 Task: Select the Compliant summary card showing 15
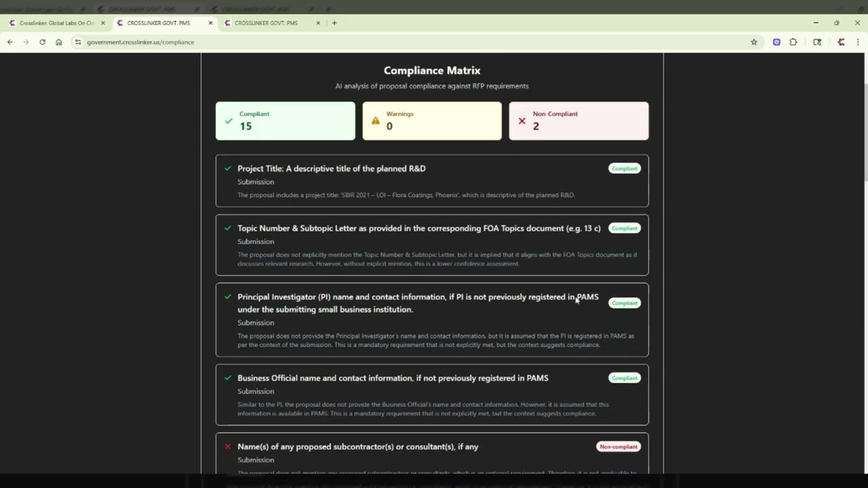285,121
